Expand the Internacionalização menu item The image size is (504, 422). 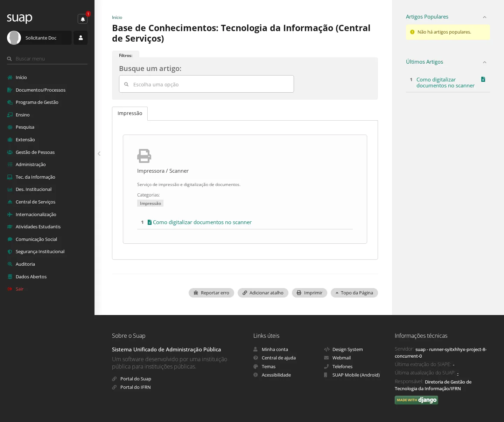click(47, 214)
